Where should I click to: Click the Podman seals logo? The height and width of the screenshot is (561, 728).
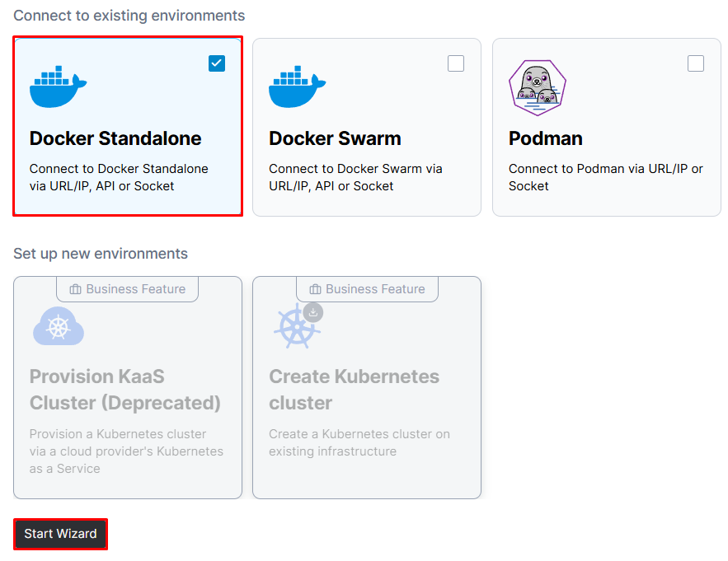538,87
